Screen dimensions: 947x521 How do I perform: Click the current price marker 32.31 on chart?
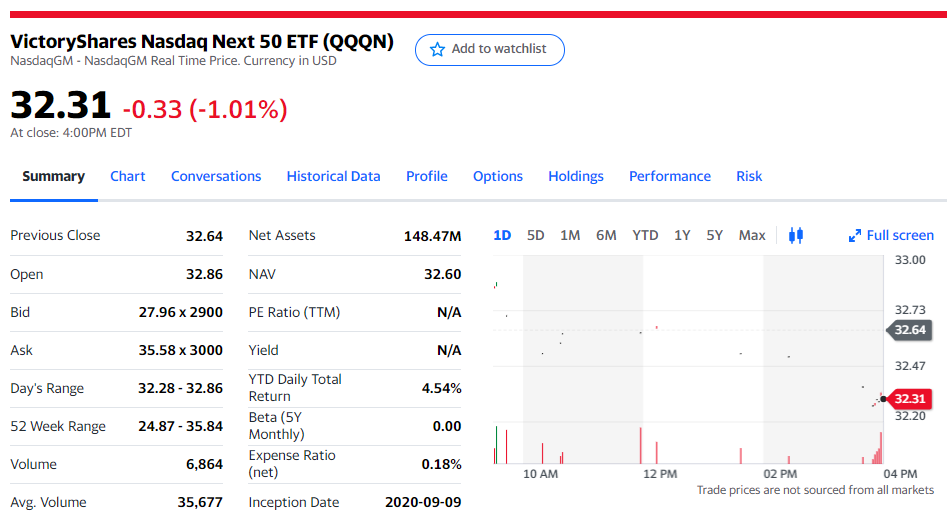click(x=909, y=398)
